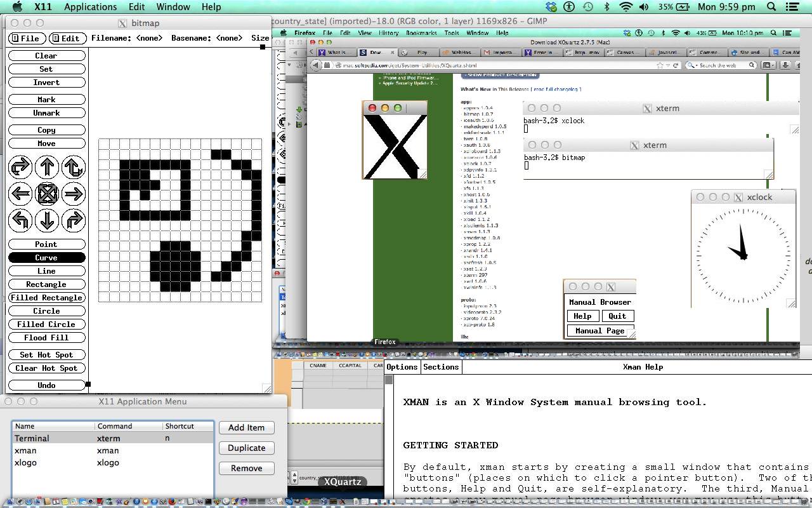Click the Move button in bitmap
This screenshot has height=508, width=812.
point(46,144)
